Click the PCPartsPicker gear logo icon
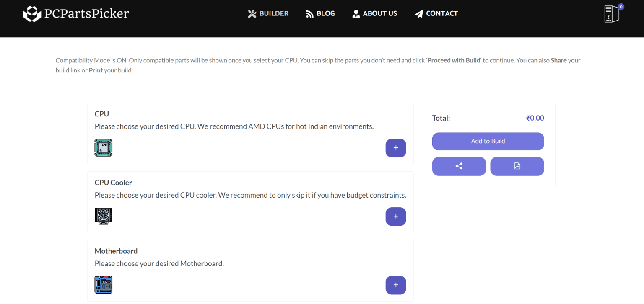 tap(31, 13)
